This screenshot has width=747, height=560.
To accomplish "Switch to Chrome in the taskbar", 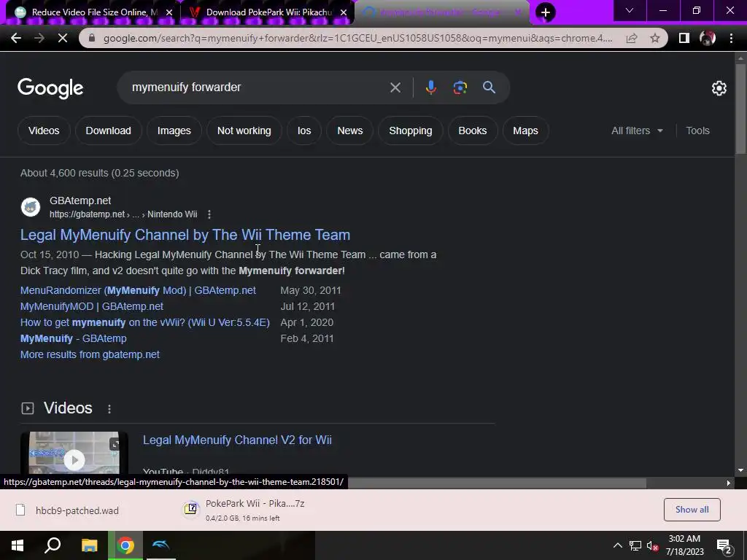I will [125, 545].
